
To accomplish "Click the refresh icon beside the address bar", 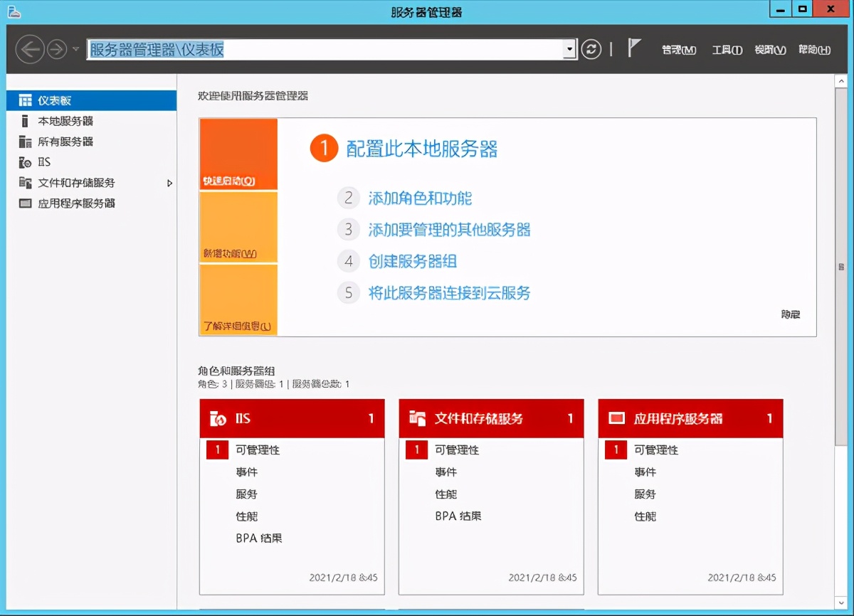I will pos(591,48).
